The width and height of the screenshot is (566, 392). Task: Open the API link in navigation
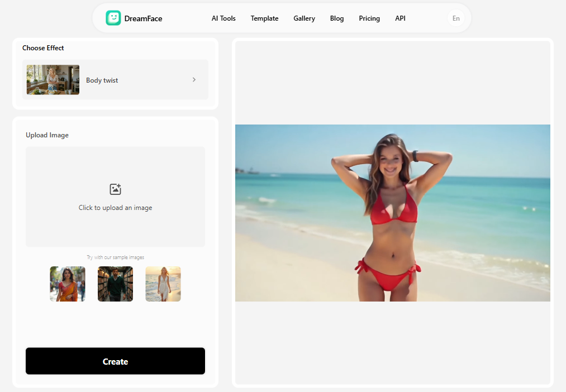tap(400, 18)
